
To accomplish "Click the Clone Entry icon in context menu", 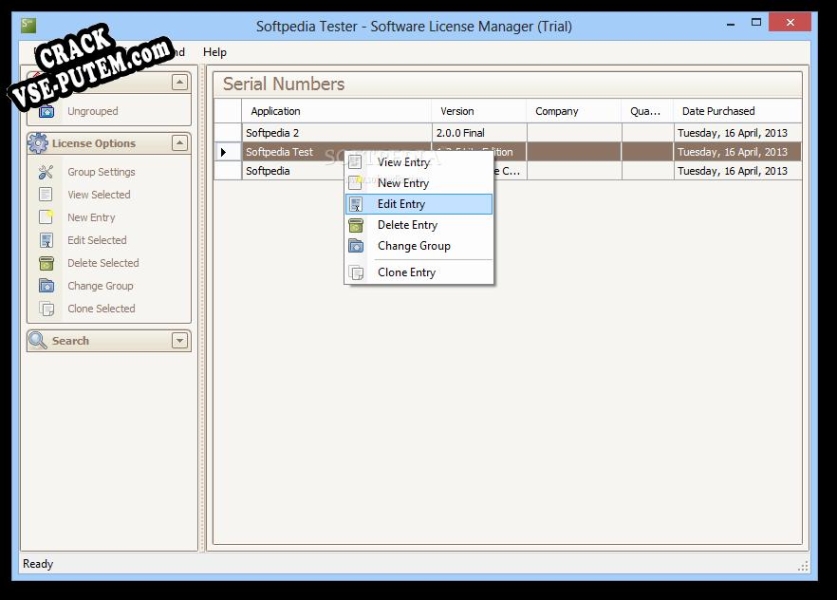I will point(356,272).
